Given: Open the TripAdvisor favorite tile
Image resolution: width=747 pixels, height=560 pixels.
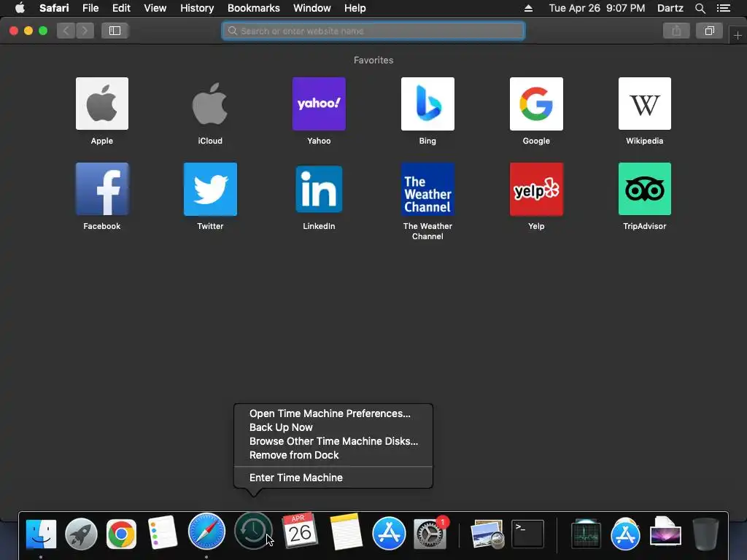Looking at the screenshot, I should coord(645,189).
